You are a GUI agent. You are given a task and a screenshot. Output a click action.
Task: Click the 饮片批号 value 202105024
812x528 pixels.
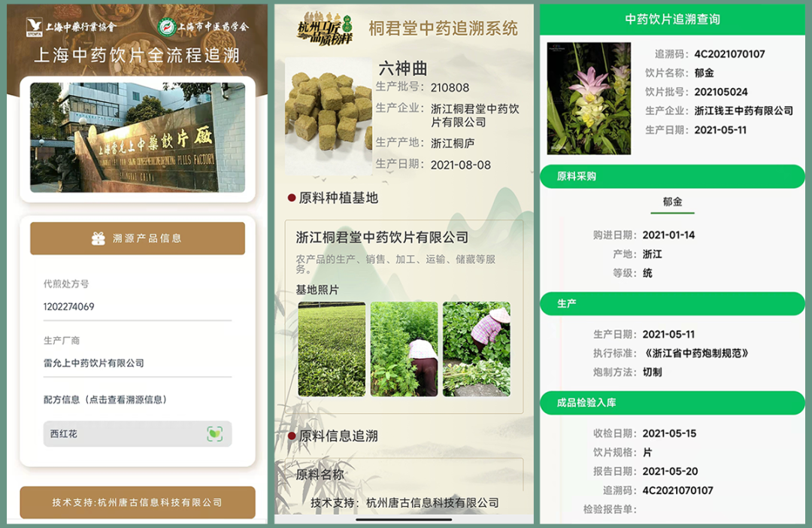click(721, 93)
